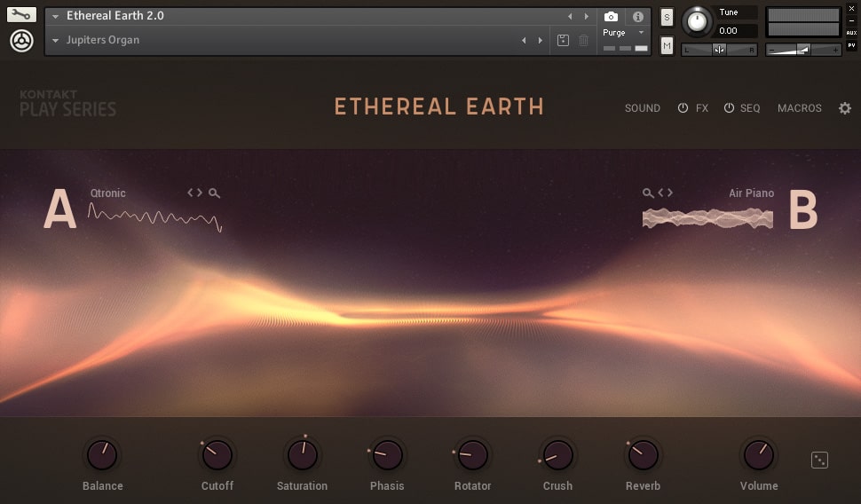
Task: Open the MACROS page
Action: coord(800,108)
